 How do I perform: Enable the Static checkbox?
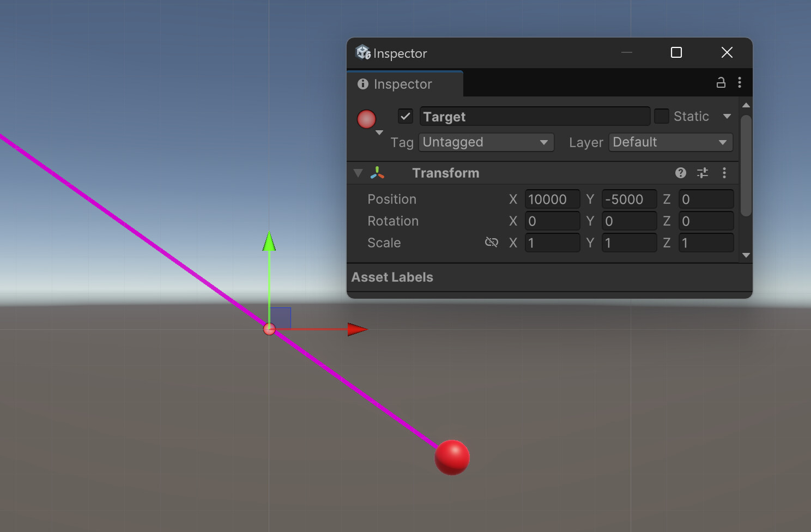661,116
